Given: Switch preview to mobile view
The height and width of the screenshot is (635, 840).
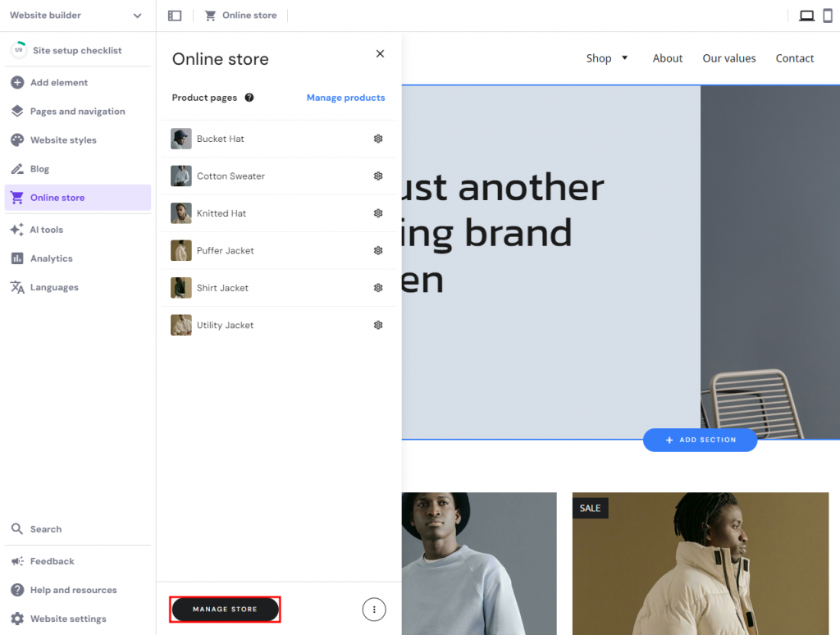Looking at the screenshot, I should 829,15.
